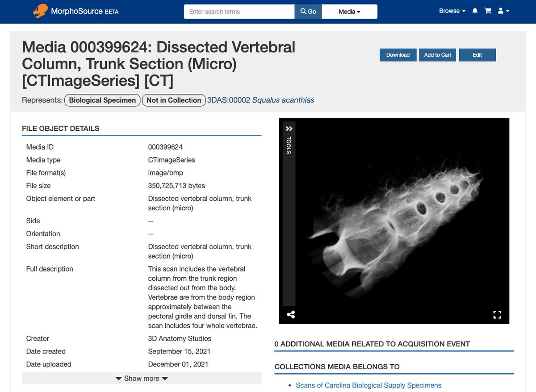Click the creator 3D Anatomy Studios

[x=180, y=338]
